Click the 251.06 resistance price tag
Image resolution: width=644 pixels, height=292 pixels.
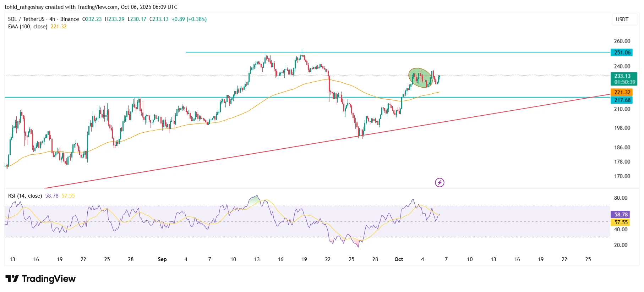[x=622, y=53]
